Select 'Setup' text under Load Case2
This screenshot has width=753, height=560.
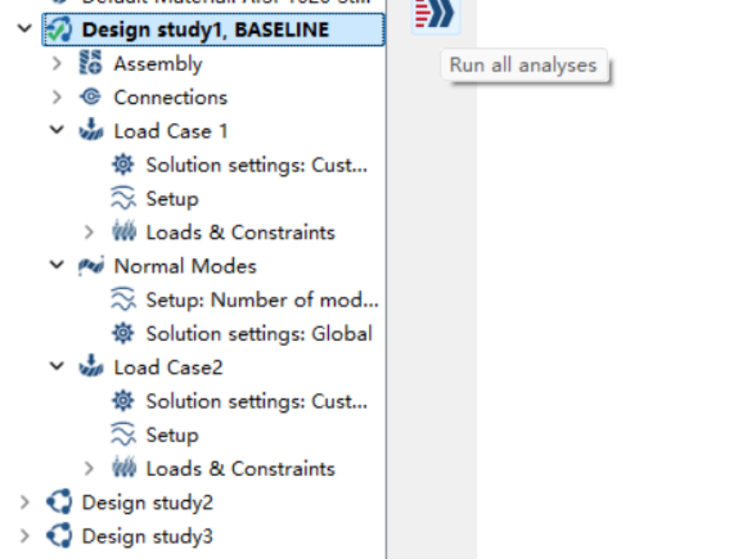tap(172, 436)
